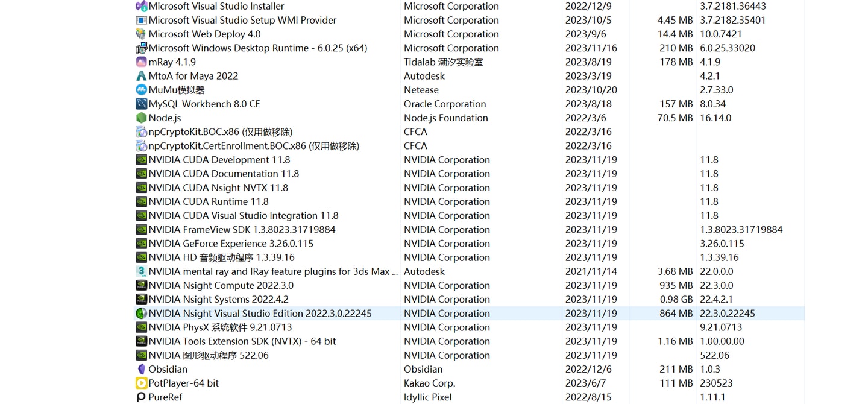Select the MuMu模拟器 app icon
Image resolution: width=868 pixels, height=404 pixels.
pos(141,90)
